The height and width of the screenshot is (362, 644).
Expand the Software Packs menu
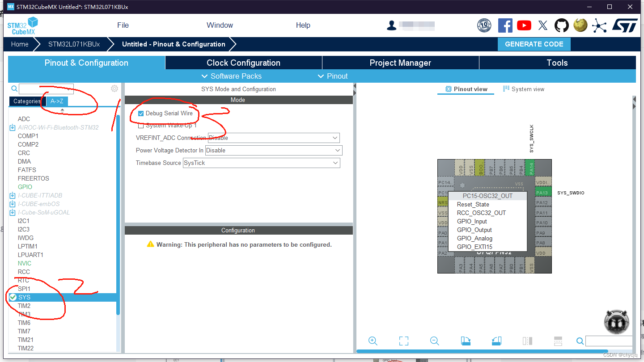pos(231,76)
